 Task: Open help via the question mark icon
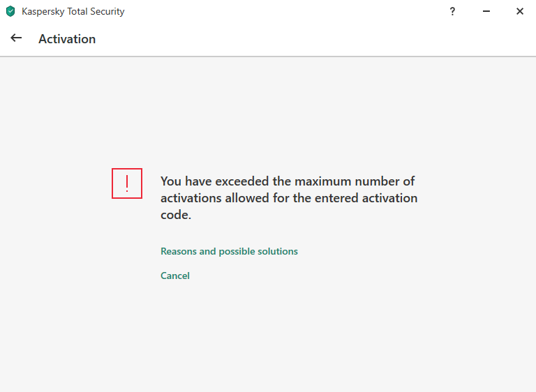[x=452, y=11]
